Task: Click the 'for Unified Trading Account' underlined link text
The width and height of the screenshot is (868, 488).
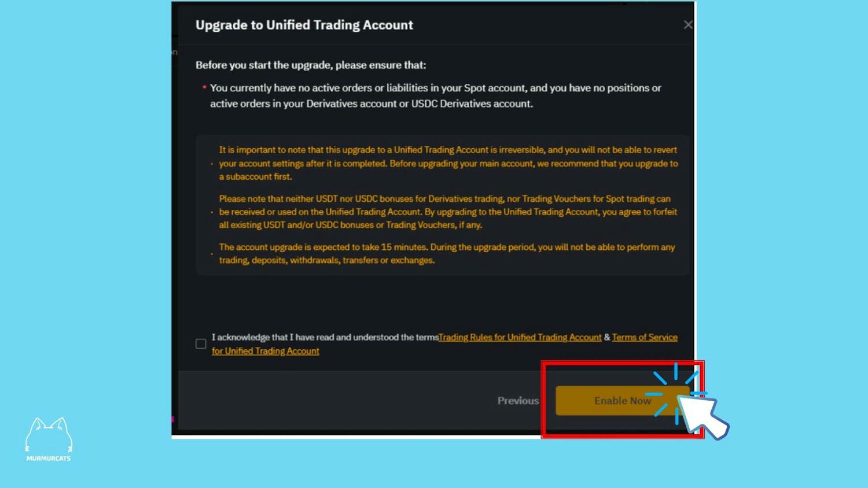Action: click(266, 351)
